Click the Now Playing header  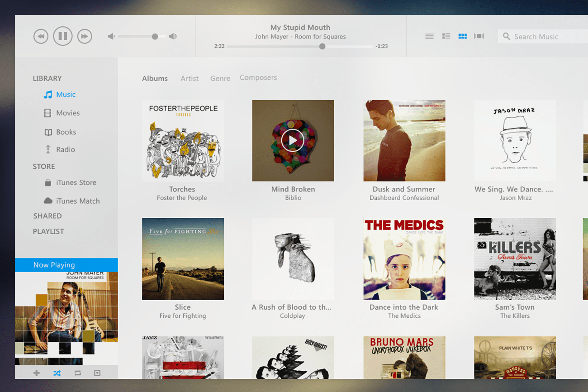[x=66, y=265]
